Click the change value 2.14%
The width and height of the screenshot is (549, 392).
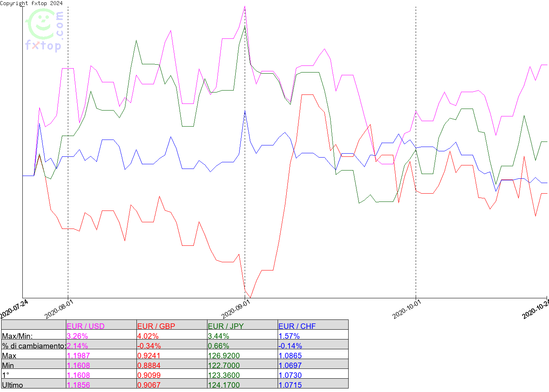(77, 346)
